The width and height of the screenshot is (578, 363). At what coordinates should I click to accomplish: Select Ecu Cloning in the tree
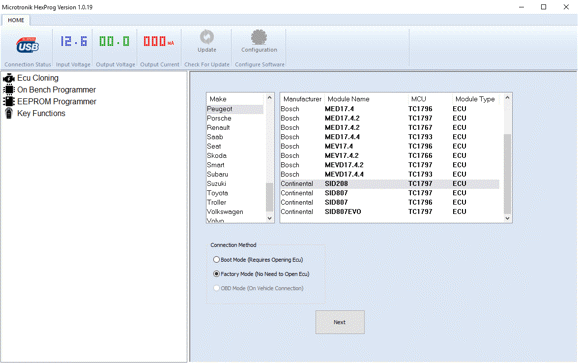pyautogui.click(x=38, y=78)
